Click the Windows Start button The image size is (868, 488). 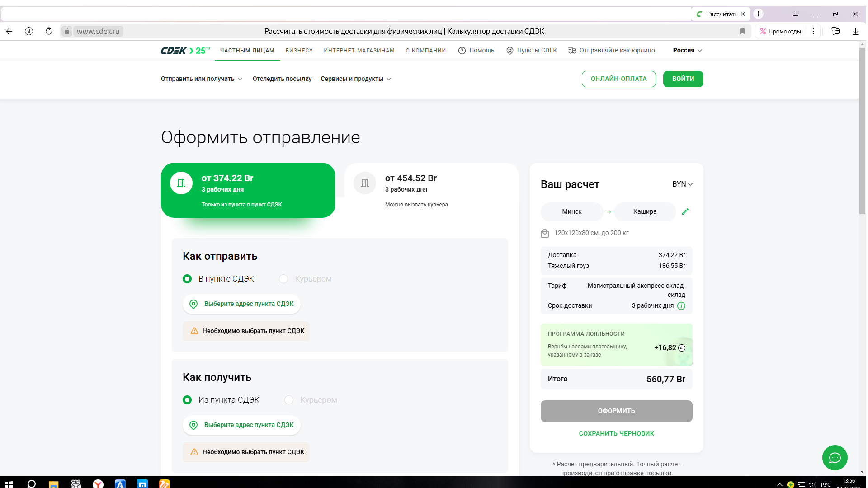[8, 484]
